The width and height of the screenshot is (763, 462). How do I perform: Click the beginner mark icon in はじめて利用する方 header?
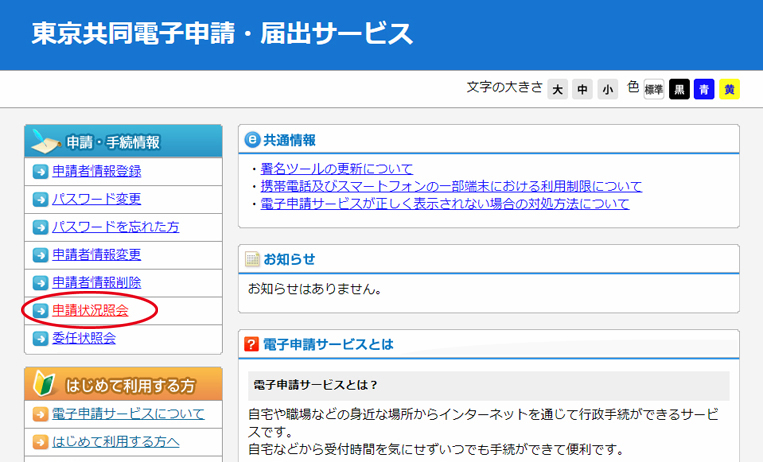pos(44,384)
